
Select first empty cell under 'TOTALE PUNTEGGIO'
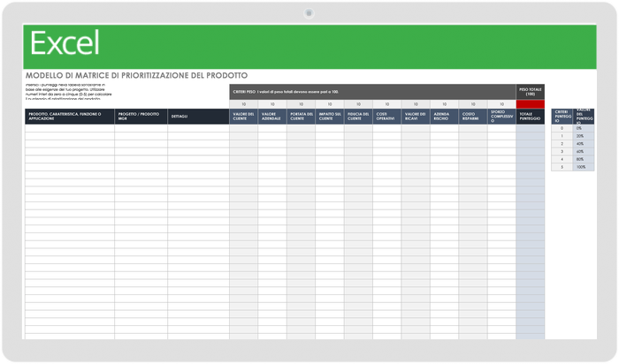(x=531, y=128)
